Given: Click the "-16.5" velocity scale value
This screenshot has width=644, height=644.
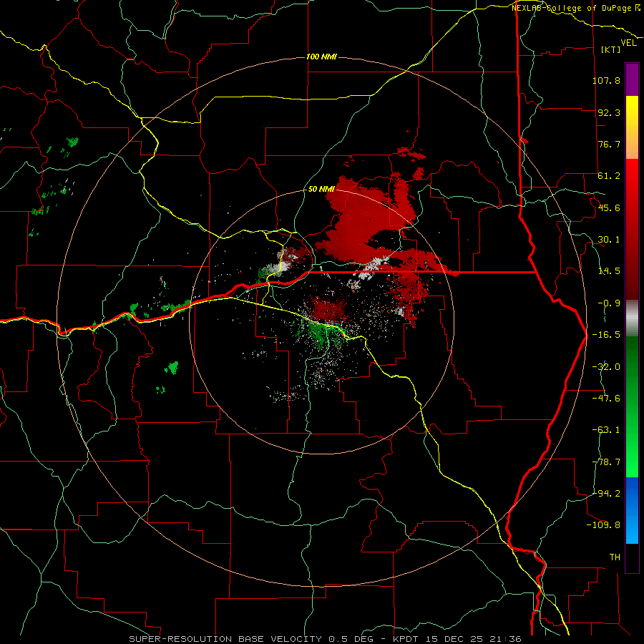Looking at the screenshot, I should (606, 335).
